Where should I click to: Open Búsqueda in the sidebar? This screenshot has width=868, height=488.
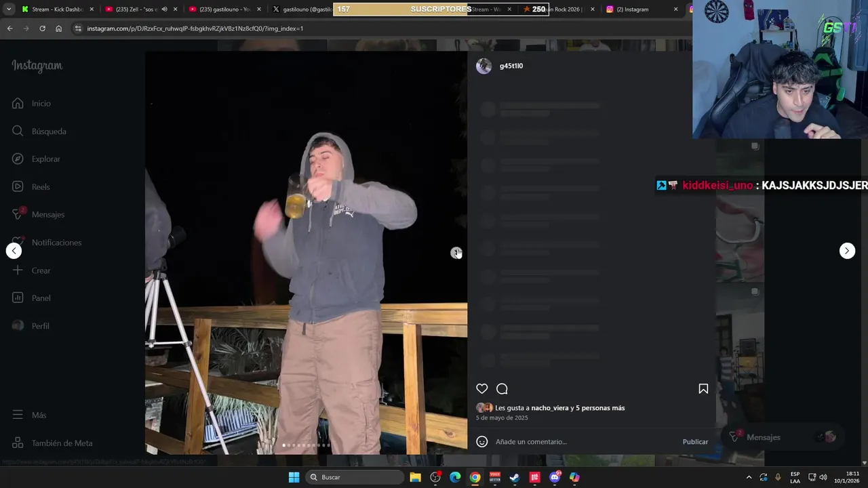(39, 131)
